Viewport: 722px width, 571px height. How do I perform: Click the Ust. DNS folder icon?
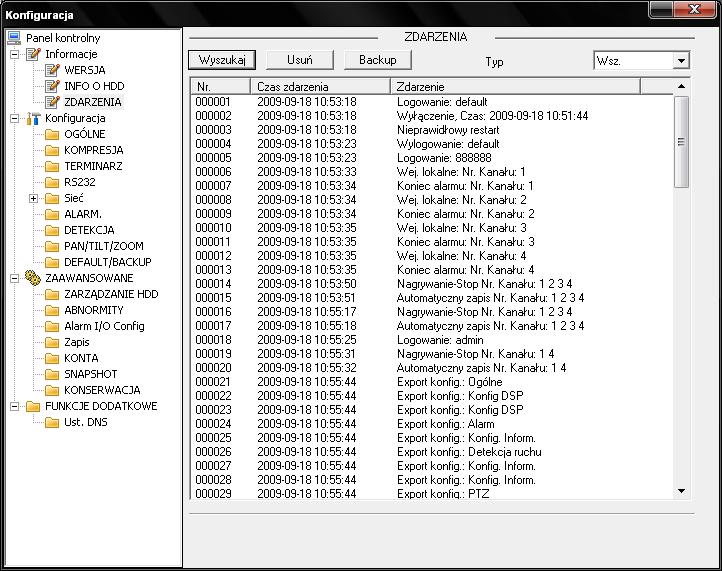(53, 422)
